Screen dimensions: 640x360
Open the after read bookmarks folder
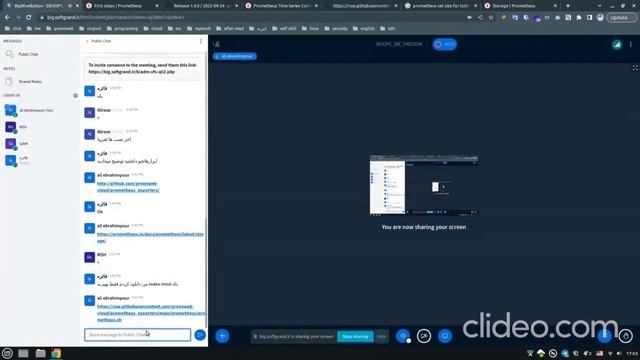click(230, 29)
